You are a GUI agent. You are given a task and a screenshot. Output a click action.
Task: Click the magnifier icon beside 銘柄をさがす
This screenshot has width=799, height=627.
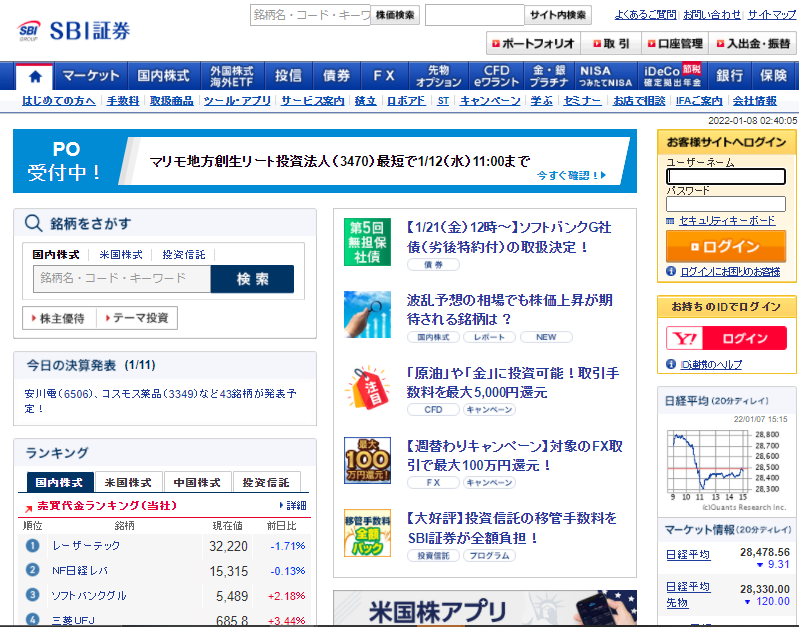coord(34,223)
